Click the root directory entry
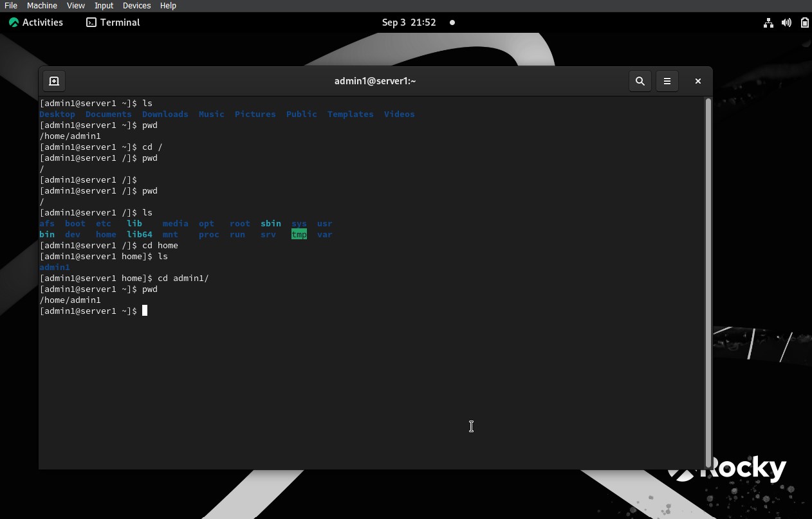812x519 pixels. [x=240, y=224]
